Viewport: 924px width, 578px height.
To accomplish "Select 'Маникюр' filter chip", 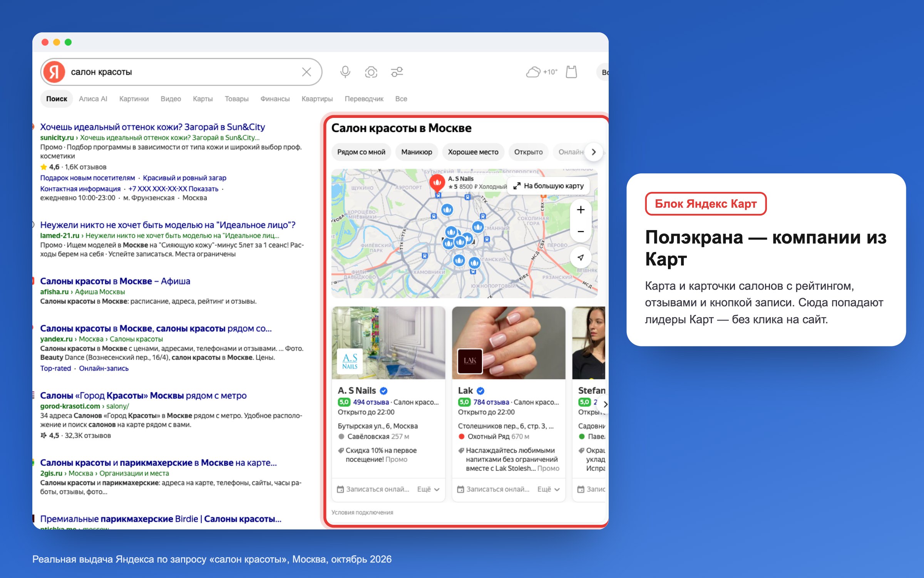I will (x=417, y=152).
